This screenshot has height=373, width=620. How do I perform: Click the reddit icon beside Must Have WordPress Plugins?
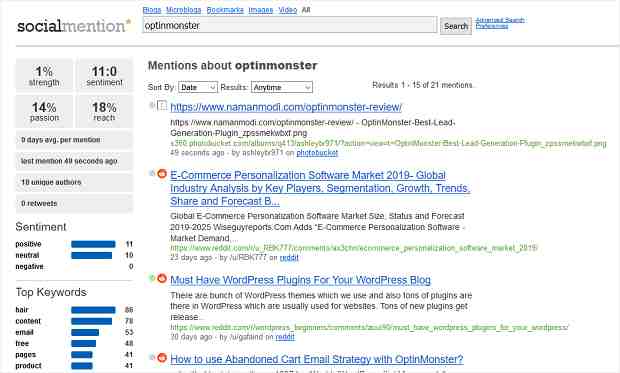click(162, 278)
